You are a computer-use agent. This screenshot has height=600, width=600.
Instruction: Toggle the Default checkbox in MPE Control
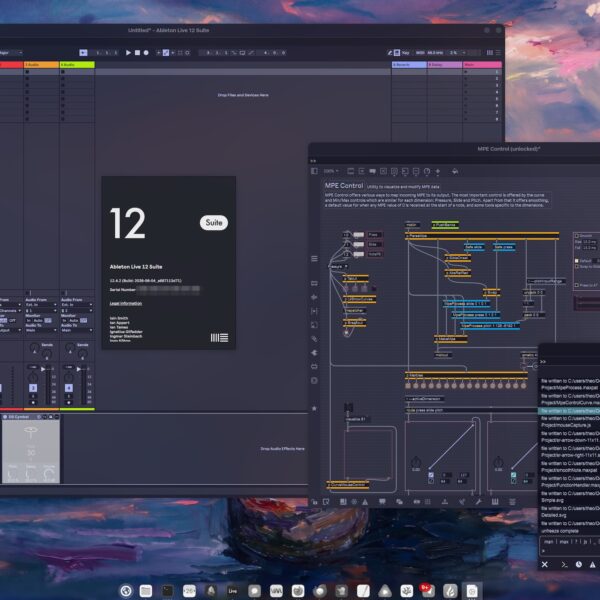click(x=577, y=261)
